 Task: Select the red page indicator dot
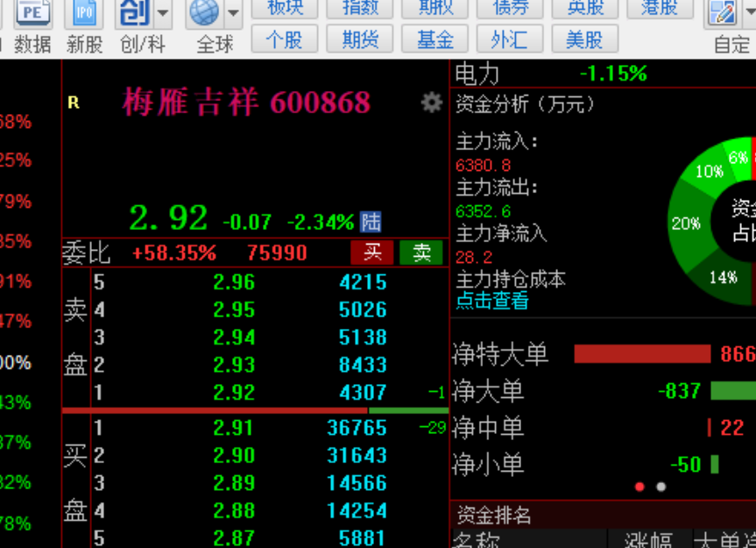639,487
